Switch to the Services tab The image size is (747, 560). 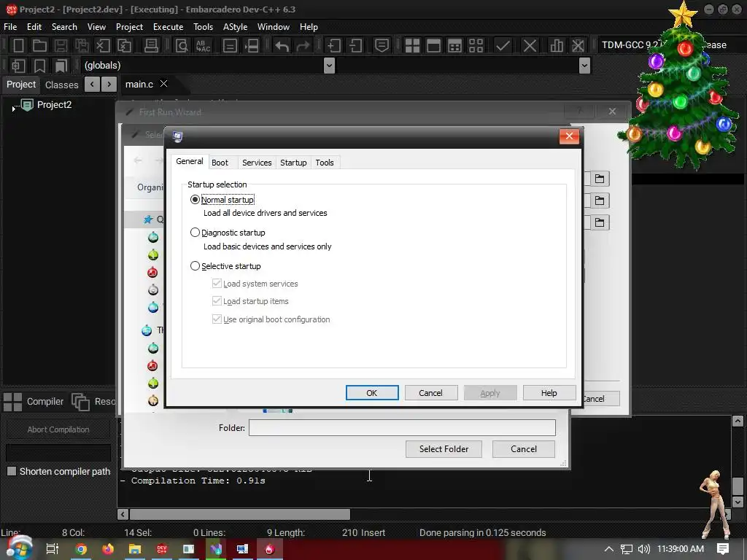257,163
